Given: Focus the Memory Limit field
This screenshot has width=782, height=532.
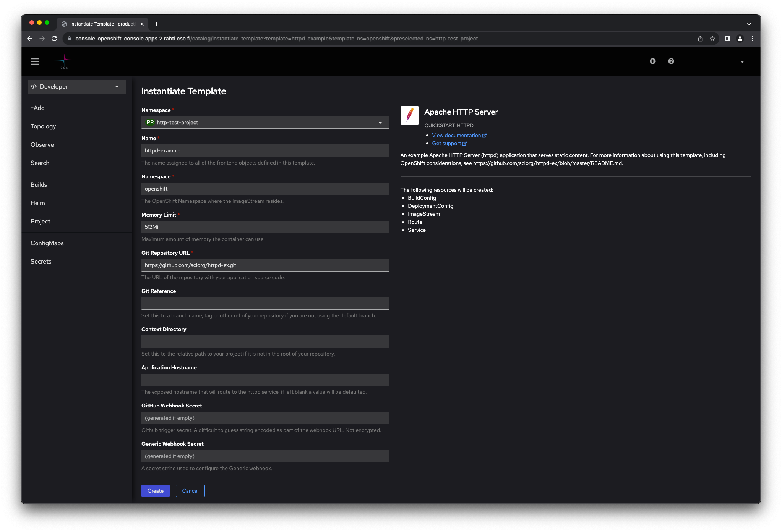Looking at the screenshot, I should (265, 227).
